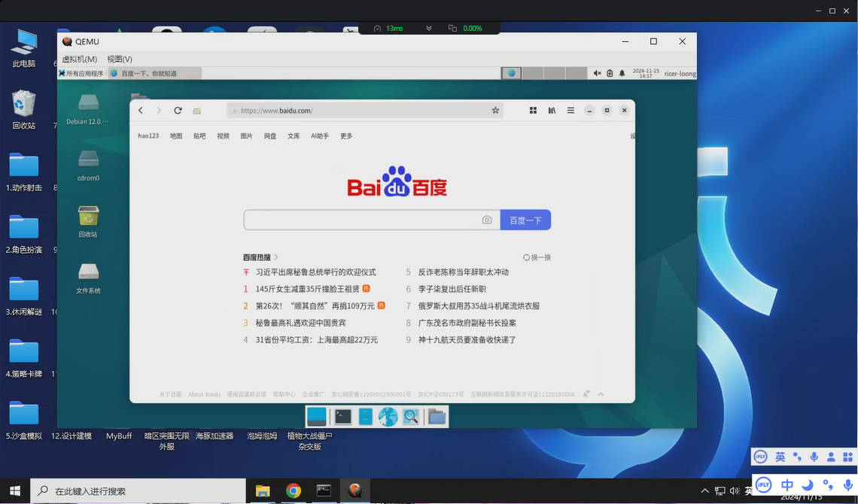Expand 百度热搜 chevron

coord(276,257)
